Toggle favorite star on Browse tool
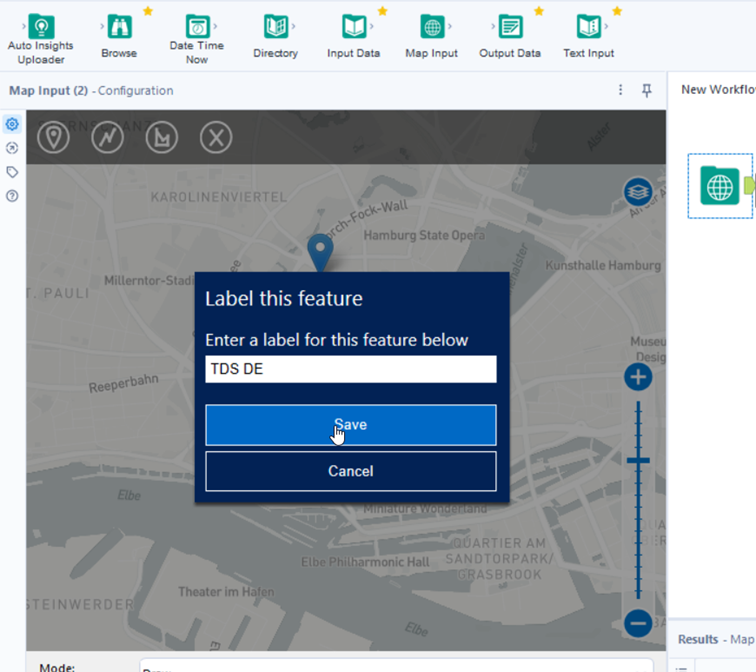756x672 pixels. [x=148, y=11]
